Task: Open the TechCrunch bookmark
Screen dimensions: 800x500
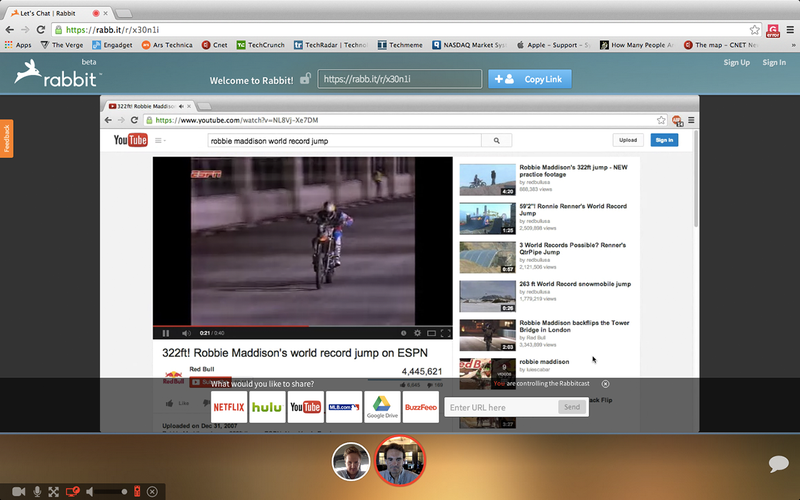Action: click(x=261, y=45)
